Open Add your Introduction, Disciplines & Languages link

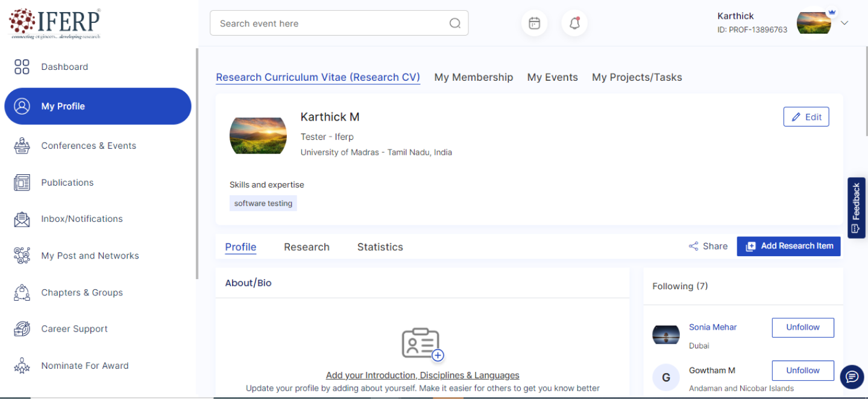422,375
